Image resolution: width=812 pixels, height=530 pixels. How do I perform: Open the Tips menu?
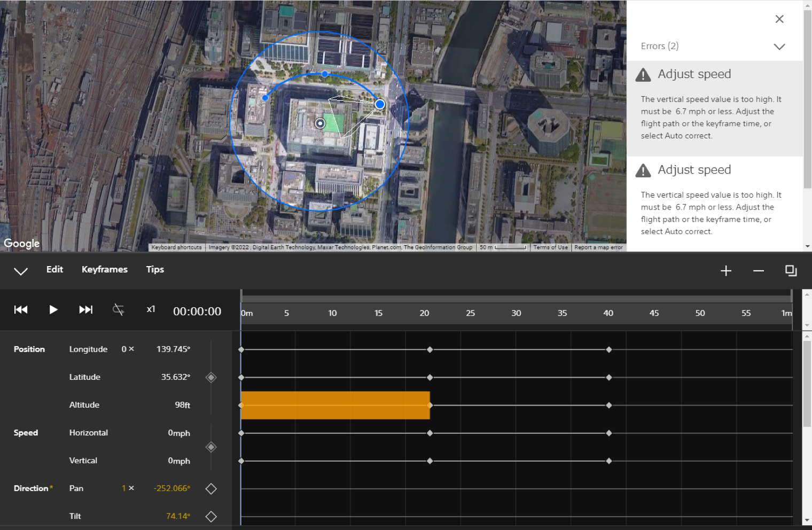(x=155, y=269)
